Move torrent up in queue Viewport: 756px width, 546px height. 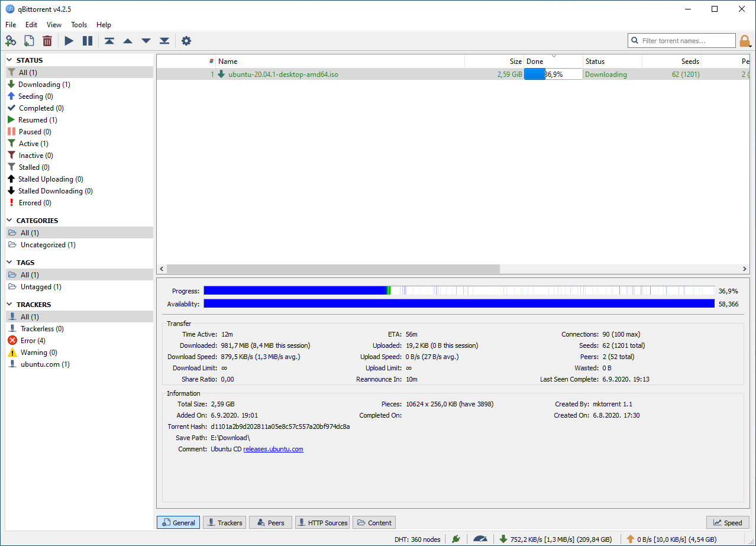coord(128,41)
